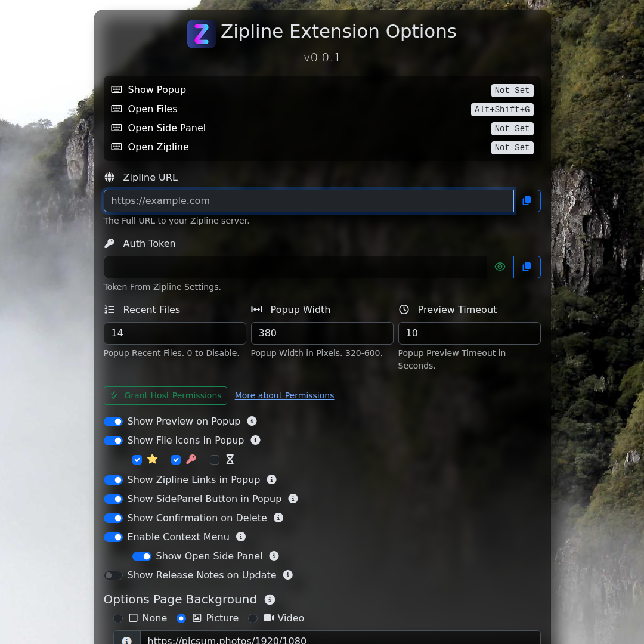Click the keyboard icon next to Show Popup

[116, 89]
